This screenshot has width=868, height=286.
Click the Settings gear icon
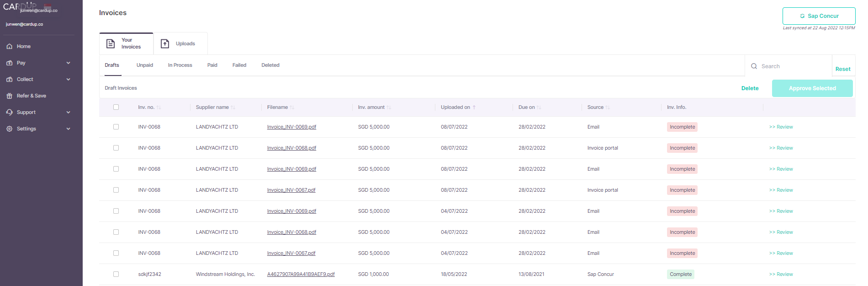(9, 129)
